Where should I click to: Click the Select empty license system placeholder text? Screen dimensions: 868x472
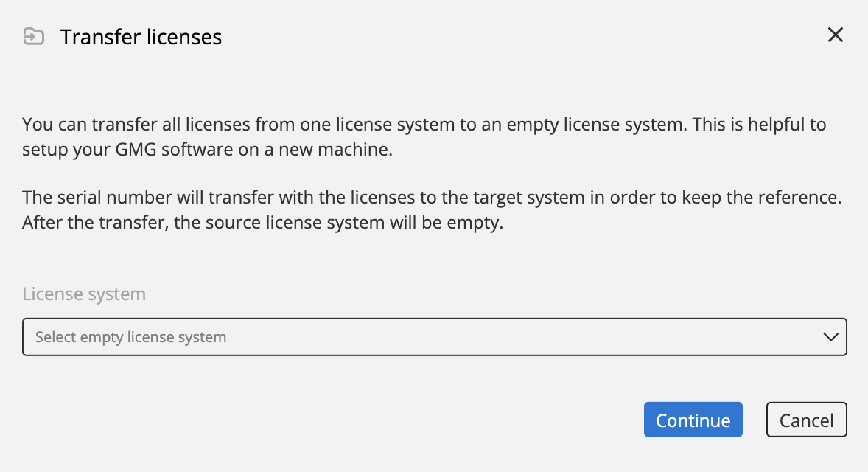click(x=130, y=337)
